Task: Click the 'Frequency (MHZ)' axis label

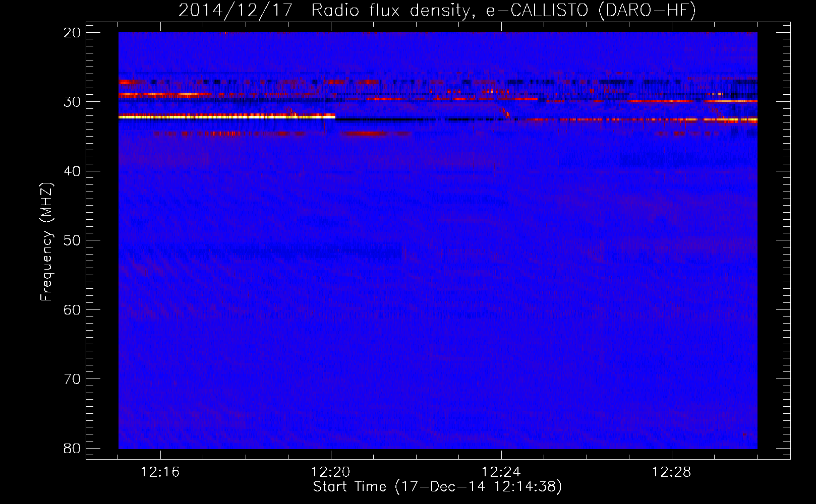Action: coord(46,242)
